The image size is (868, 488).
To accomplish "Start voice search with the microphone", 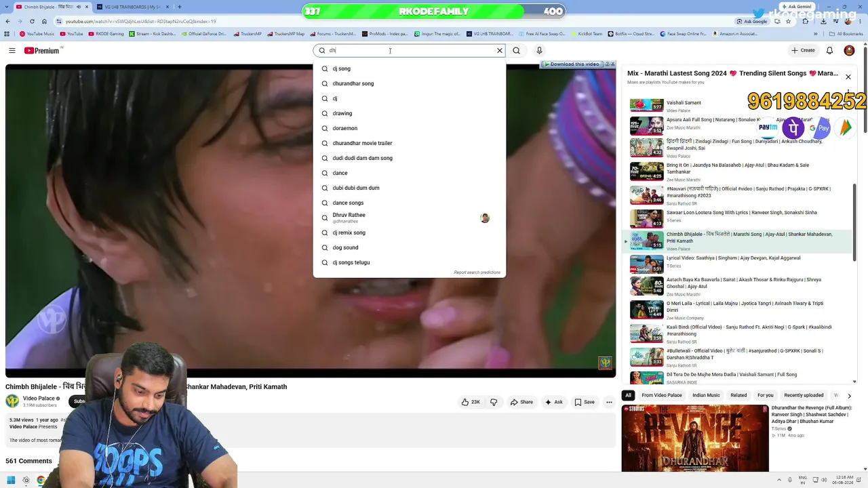I will [539, 50].
